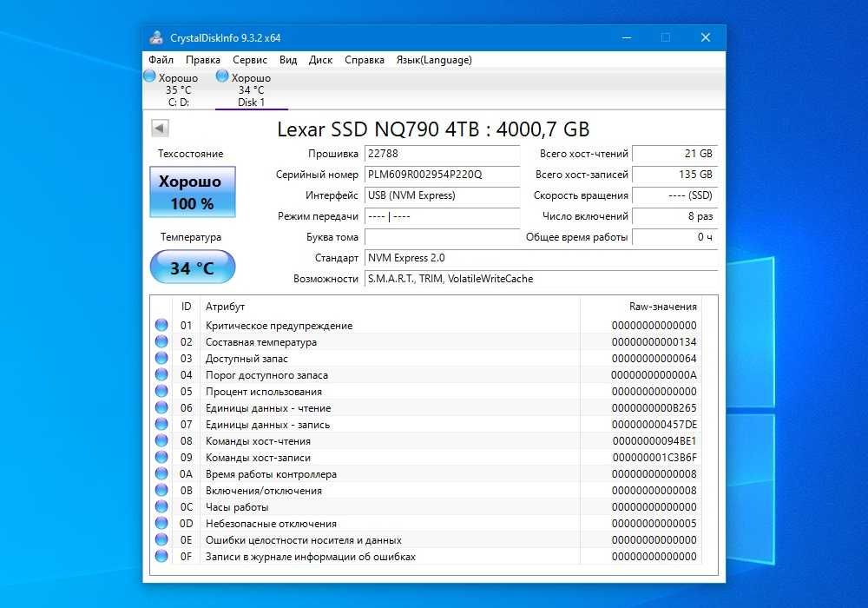Select row Доступный запас
Image resolution: width=868 pixels, height=608 pixels.
426,358
